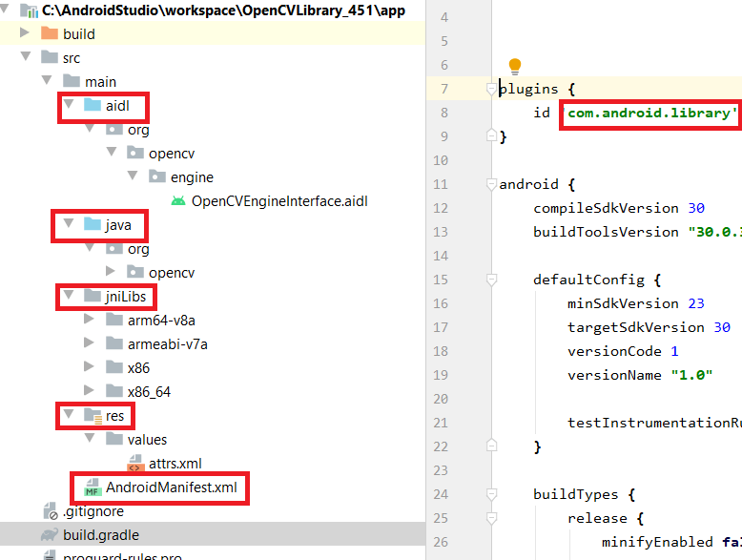Expand the build folder arrow
Image resolution: width=742 pixels, height=560 pixels.
25,32
